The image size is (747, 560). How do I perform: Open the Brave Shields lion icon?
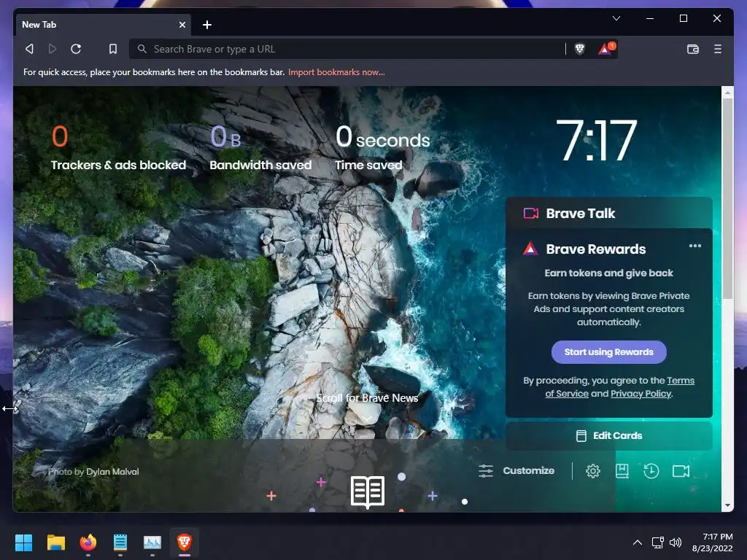(x=579, y=49)
